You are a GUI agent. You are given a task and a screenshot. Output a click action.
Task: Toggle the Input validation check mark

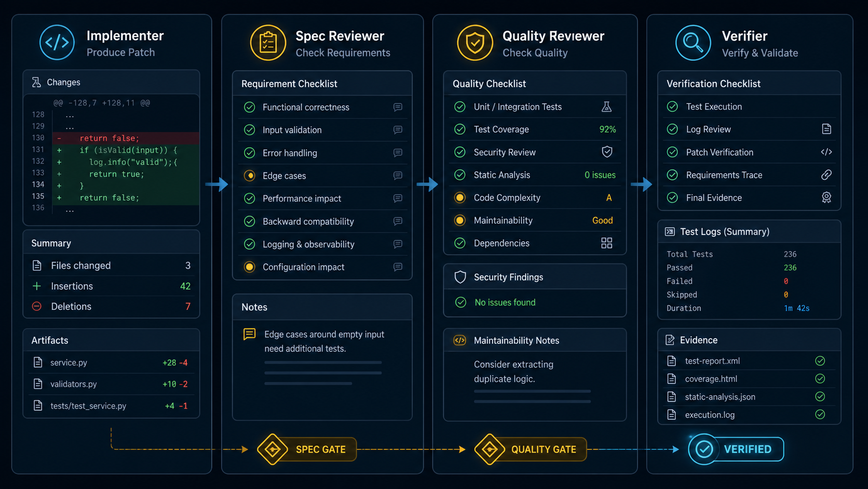pos(250,130)
